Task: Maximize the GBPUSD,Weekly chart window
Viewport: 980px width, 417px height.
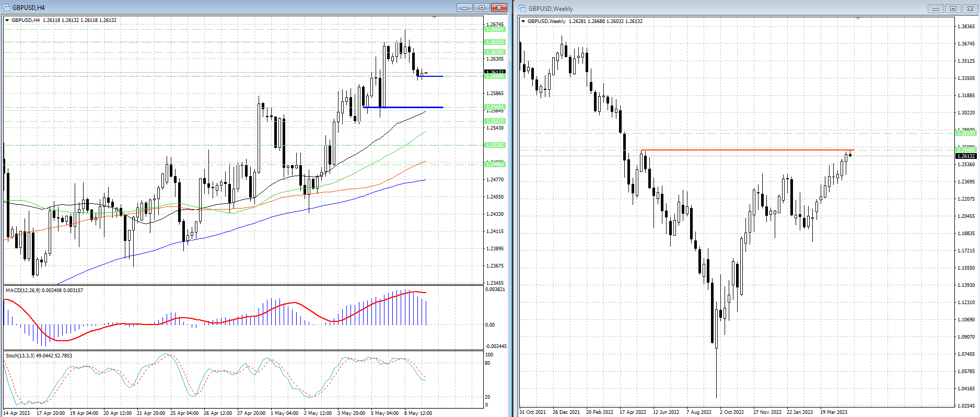Action: [953, 9]
